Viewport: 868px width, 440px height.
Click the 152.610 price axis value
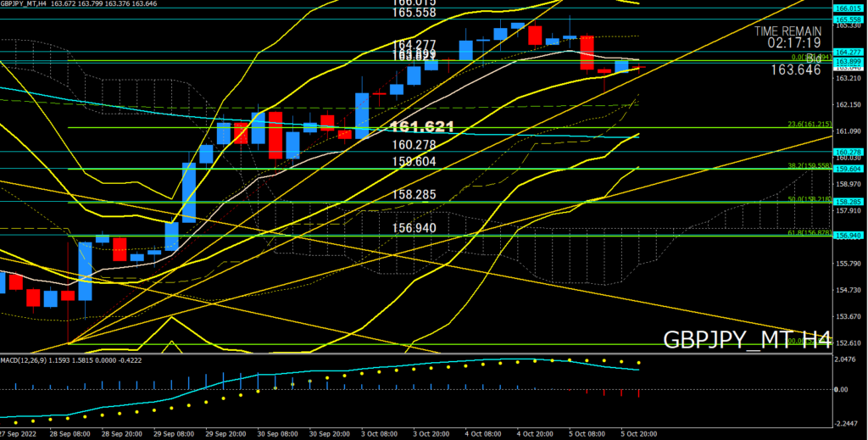pos(848,343)
